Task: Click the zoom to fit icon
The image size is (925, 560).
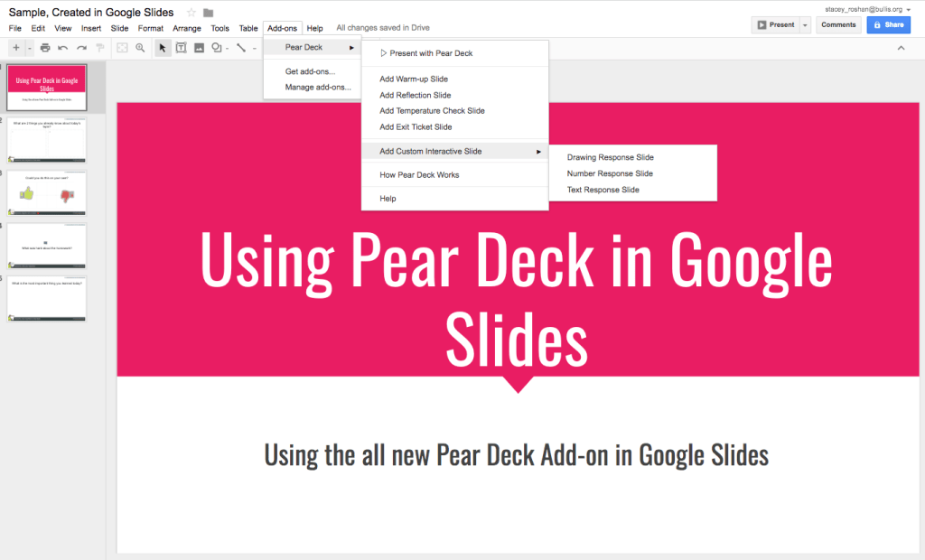Action: click(122, 48)
